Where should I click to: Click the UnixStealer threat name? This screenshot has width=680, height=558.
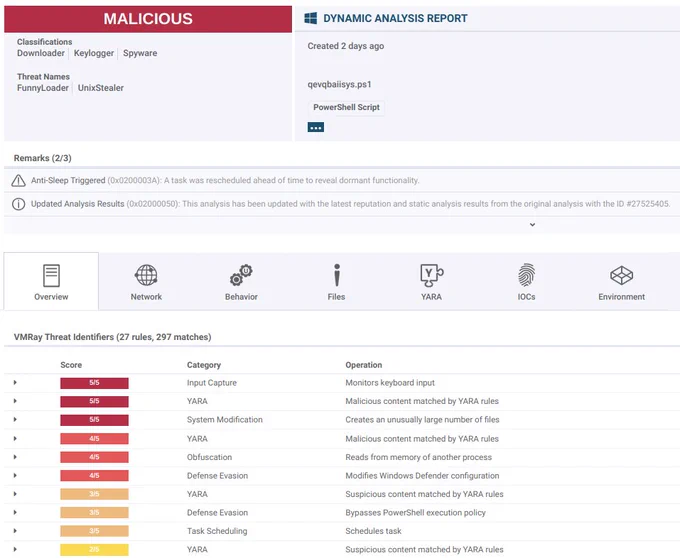pyautogui.click(x=101, y=88)
